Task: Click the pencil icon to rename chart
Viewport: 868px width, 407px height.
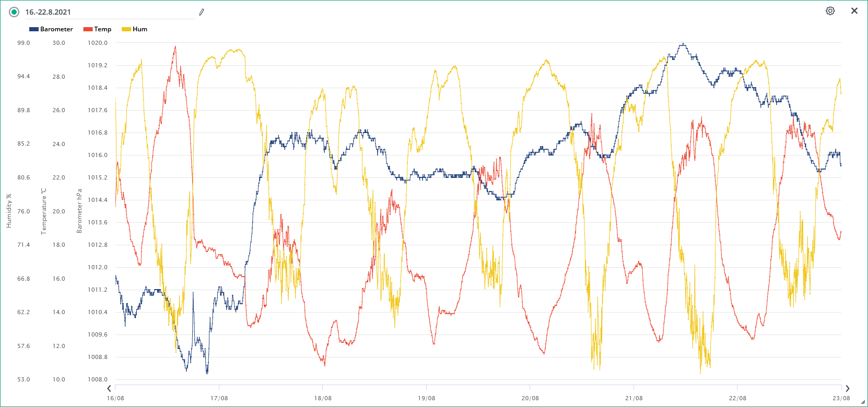Action: [x=202, y=12]
